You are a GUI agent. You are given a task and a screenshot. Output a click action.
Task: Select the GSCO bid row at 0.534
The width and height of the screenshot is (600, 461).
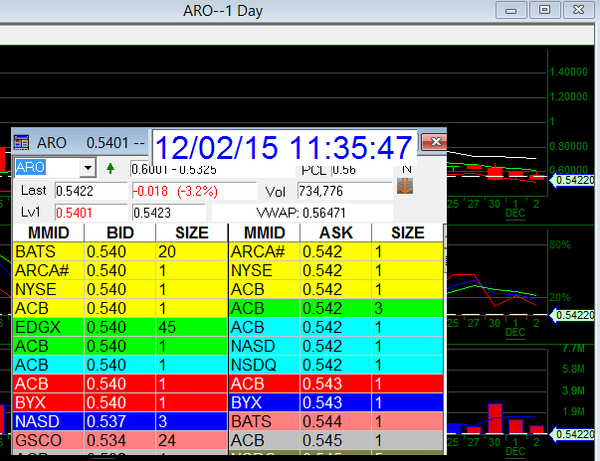[x=120, y=440]
